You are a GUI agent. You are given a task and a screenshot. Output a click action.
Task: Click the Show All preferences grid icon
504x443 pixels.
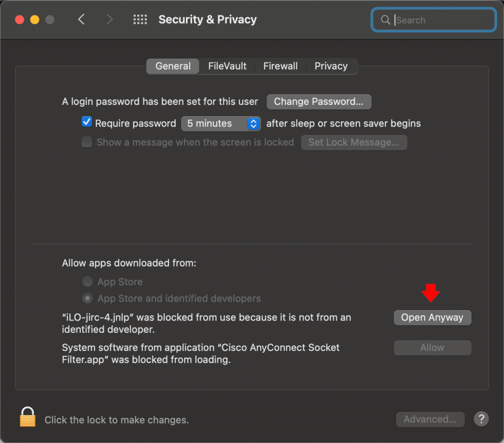[140, 19]
